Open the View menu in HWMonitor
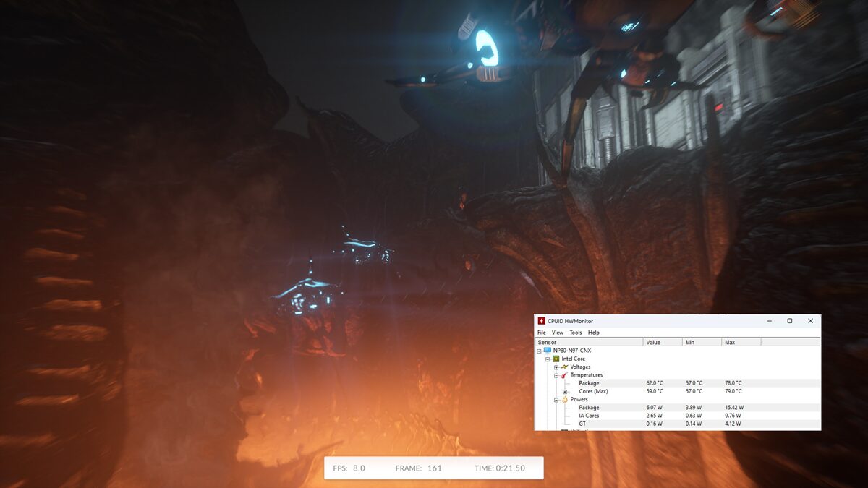 pos(558,333)
